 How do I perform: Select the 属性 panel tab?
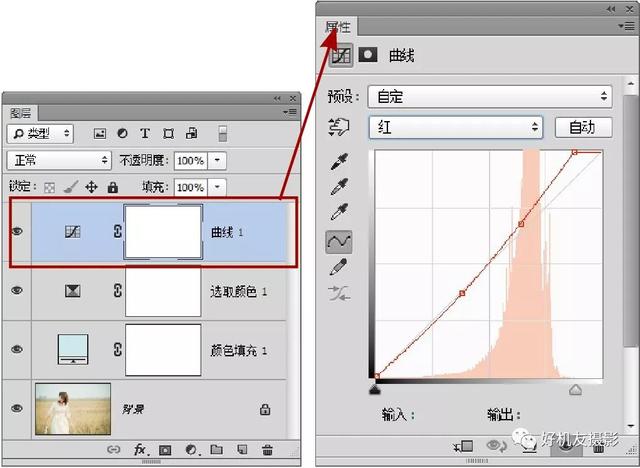click(338, 28)
